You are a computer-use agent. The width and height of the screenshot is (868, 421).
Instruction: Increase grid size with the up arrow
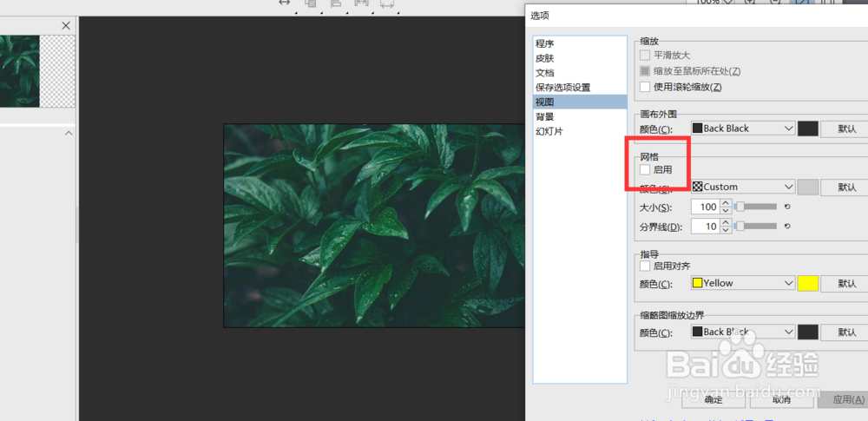726,203
